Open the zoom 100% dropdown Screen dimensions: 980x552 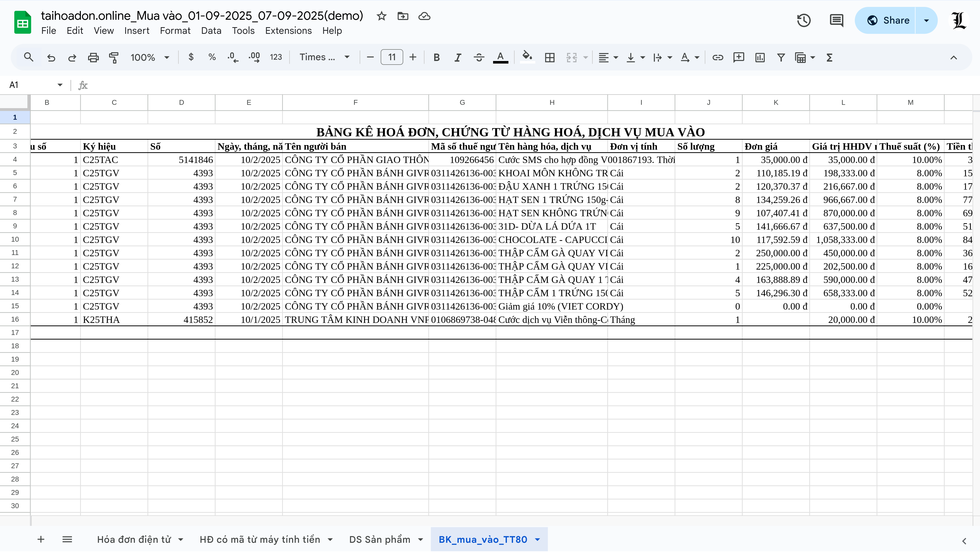tap(150, 57)
